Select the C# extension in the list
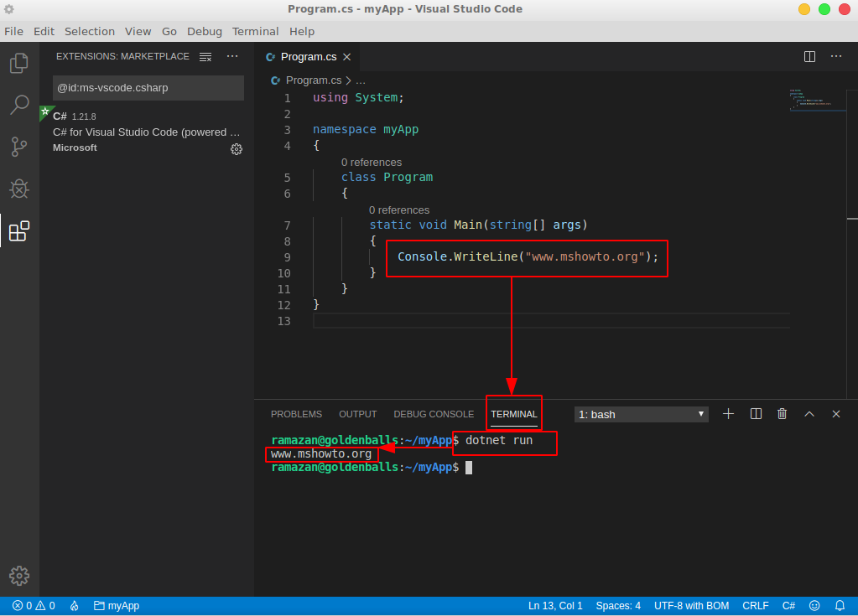 point(148,132)
